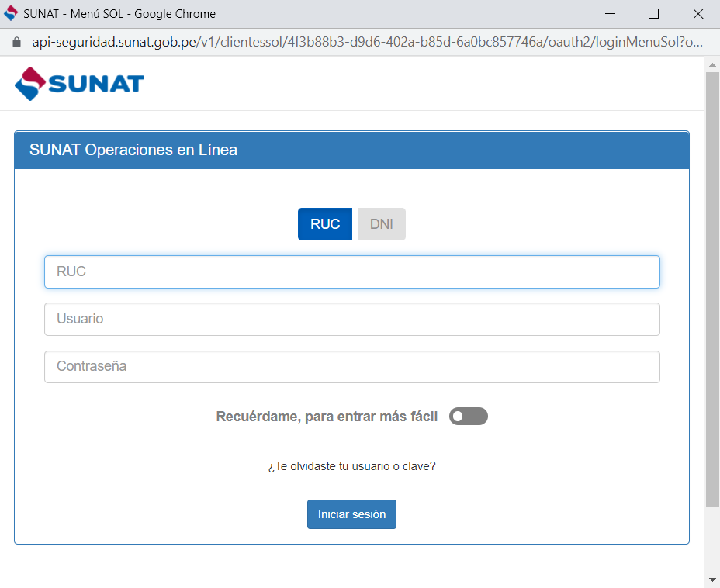Close the SUNAT Menú SOL window

tap(698, 14)
